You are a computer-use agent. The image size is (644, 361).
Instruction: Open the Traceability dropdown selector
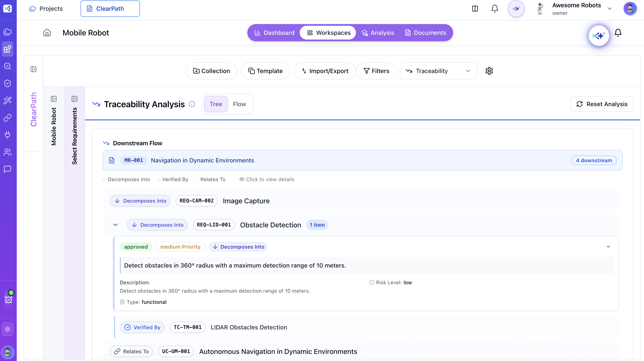click(x=438, y=71)
